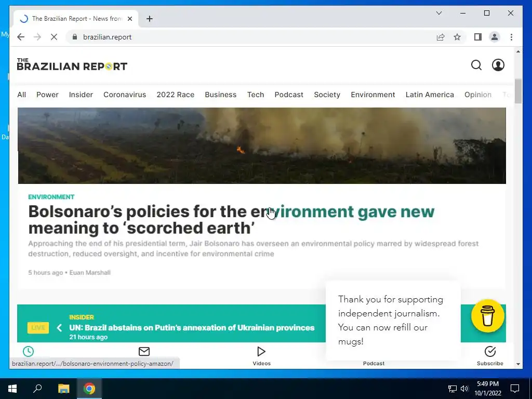Viewport: 532px width, 399px height.
Task: Open Videos via play icon
Action: (x=261, y=352)
